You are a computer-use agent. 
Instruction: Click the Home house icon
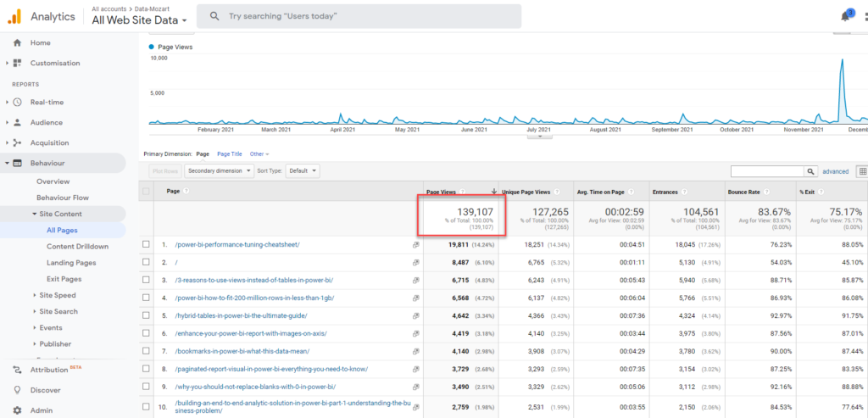tap(17, 42)
